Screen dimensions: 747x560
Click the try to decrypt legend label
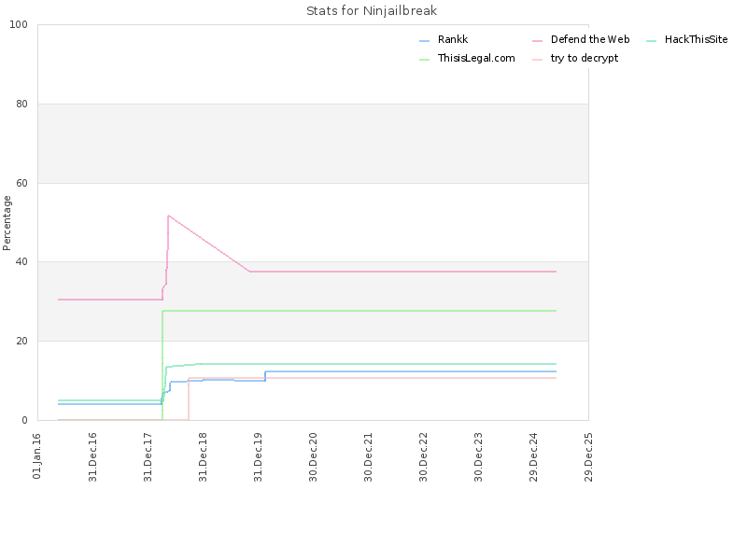pyautogui.click(x=585, y=58)
